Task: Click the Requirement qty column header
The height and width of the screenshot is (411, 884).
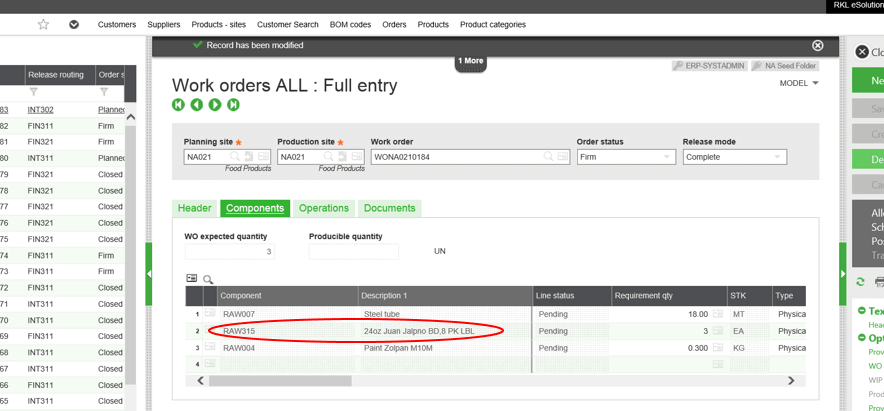Action: [x=669, y=295]
